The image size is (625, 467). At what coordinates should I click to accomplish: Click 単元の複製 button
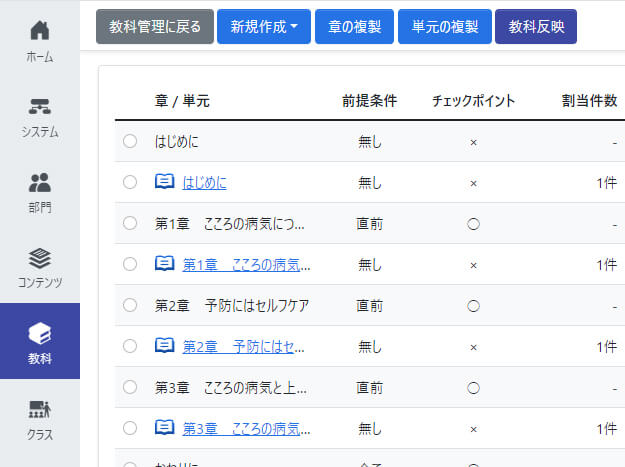point(445,27)
